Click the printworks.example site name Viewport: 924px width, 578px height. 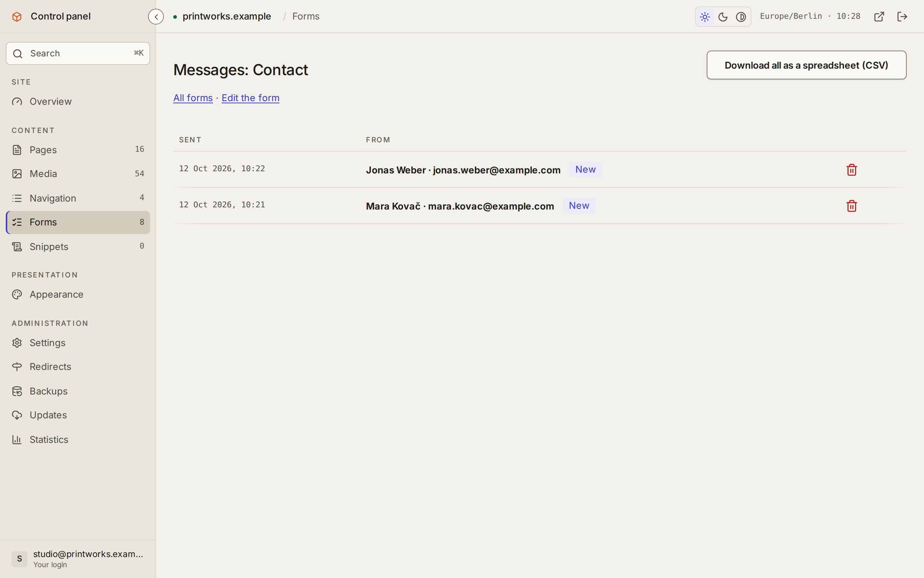(x=226, y=17)
